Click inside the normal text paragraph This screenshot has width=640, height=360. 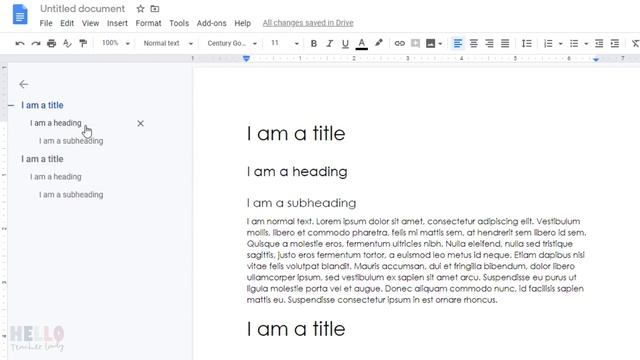click(x=416, y=260)
